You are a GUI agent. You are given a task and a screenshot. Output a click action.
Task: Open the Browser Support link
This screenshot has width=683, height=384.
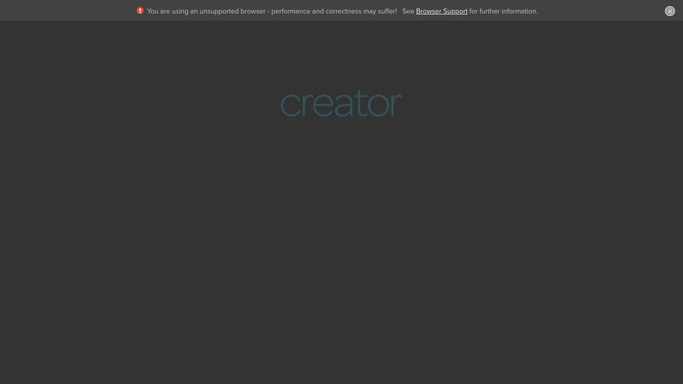441,11
